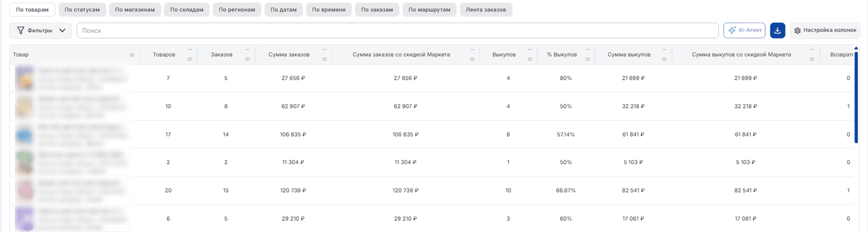
Task: Click the vertical table scrollbar
Action: (856, 96)
